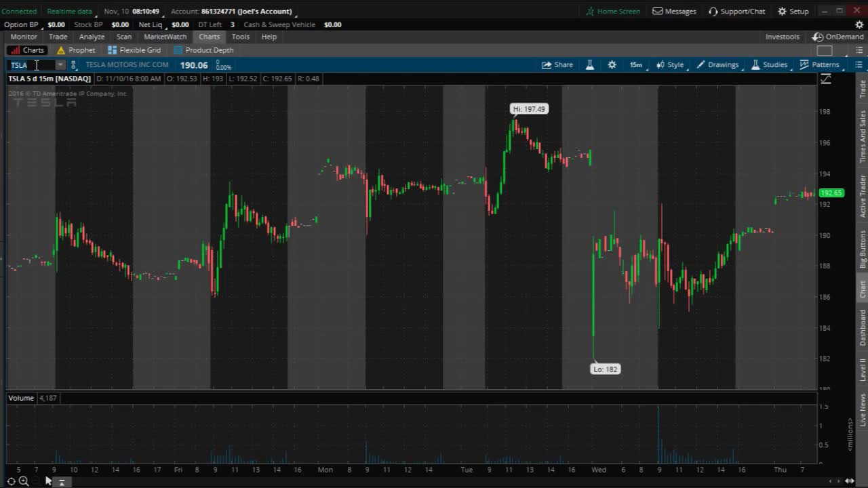The height and width of the screenshot is (488, 868).
Task: Click the pan crosshair icon at chart bottom
Action: point(12,481)
